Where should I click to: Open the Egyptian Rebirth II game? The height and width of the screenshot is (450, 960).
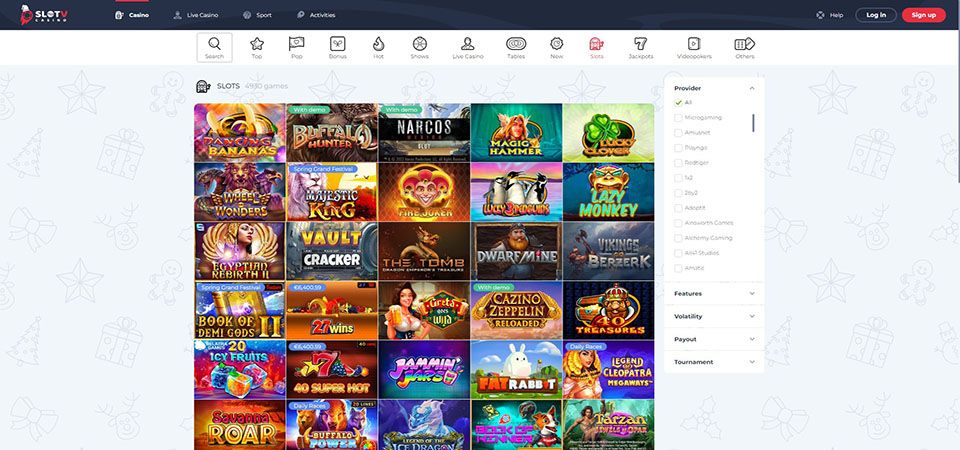click(240, 251)
